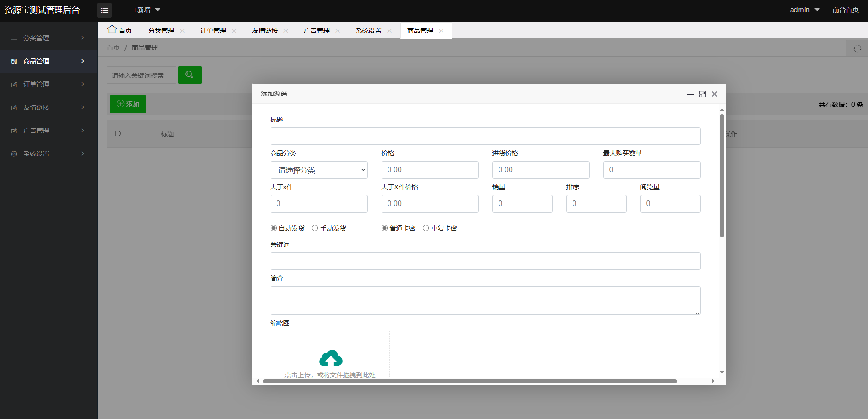868x419 pixels.
Task: Open the admin user dropdown
Action: (x=805, y=10)
